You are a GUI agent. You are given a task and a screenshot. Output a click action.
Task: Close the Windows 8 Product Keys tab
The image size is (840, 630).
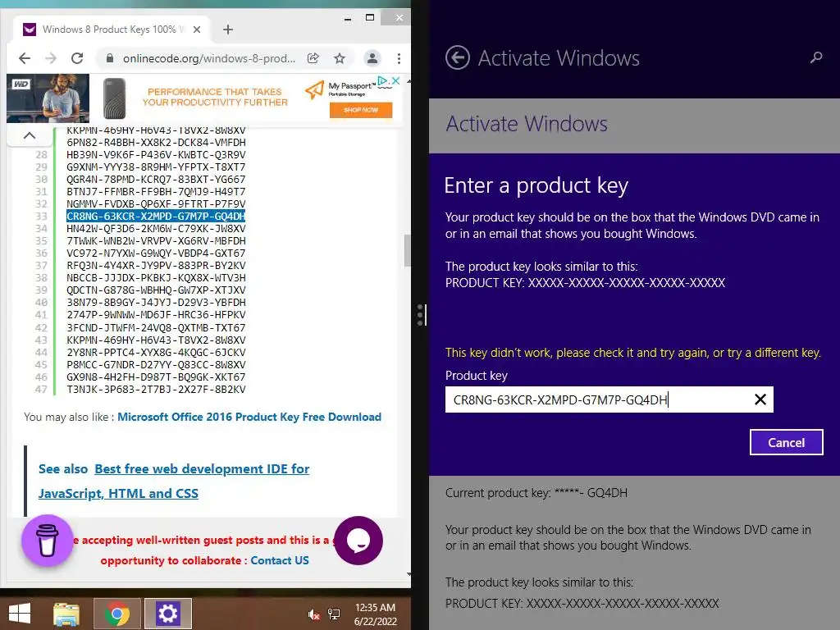pos(197,30)
